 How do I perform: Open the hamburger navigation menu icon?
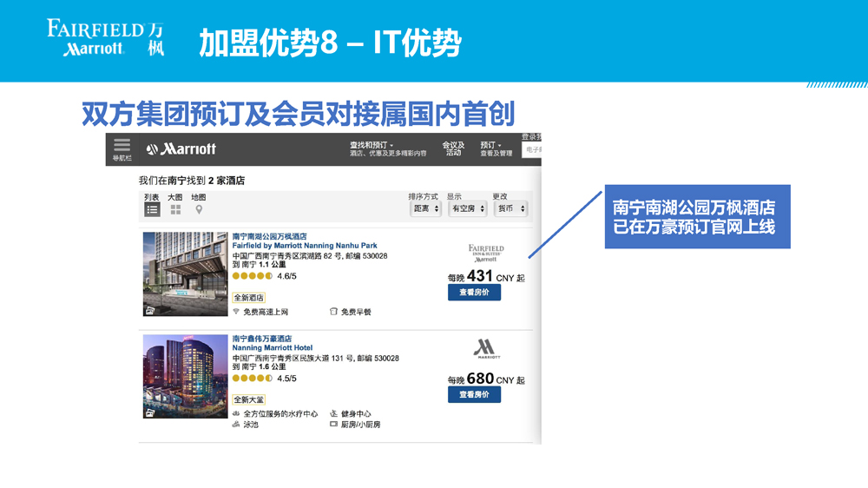[x=122, y=145]
